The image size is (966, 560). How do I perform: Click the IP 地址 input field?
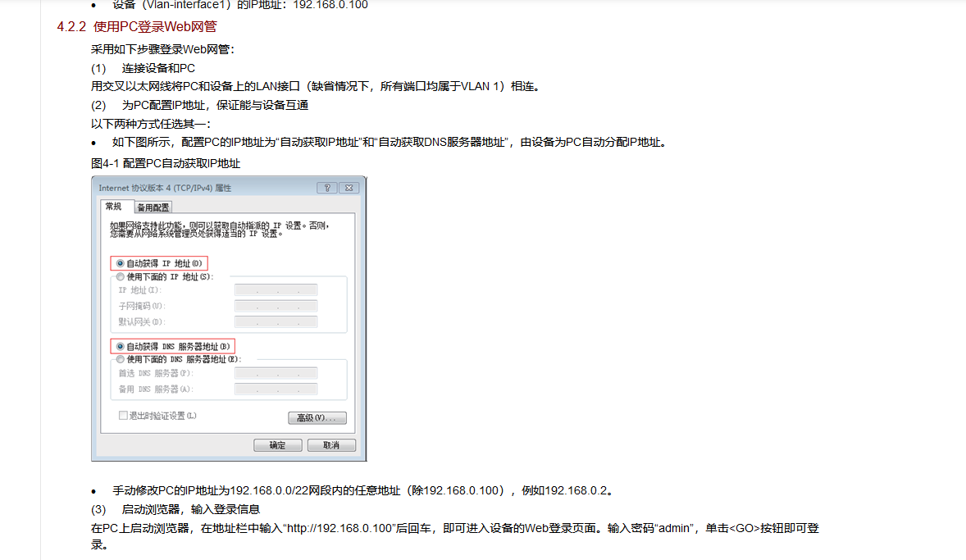276,289
